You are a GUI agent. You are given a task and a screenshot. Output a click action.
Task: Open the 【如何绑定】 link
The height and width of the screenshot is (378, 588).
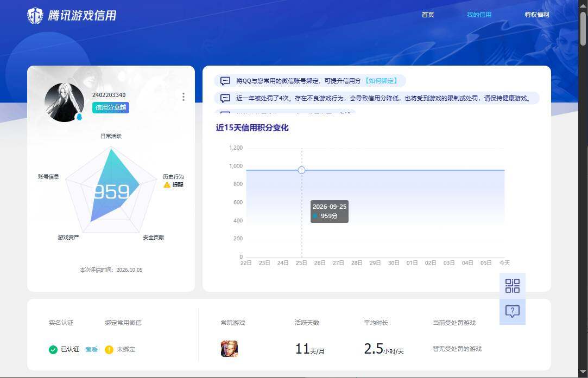381,81
